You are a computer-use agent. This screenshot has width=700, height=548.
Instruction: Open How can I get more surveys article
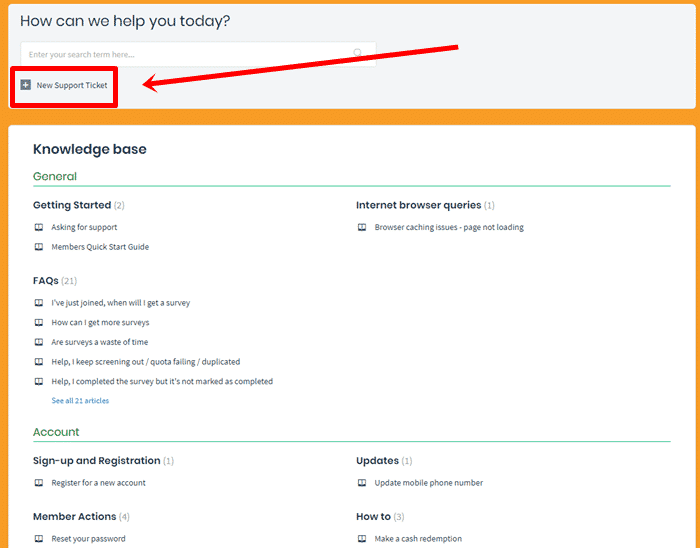tap(100, 323)
